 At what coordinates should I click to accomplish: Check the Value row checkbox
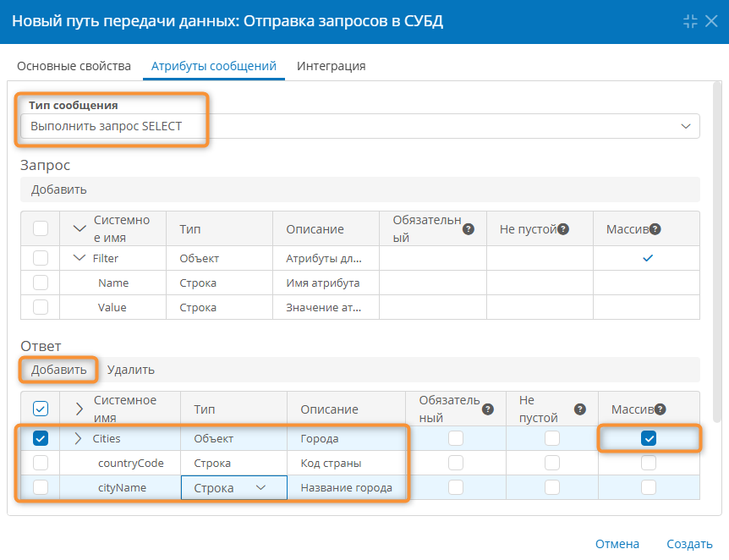coord(41,307)
